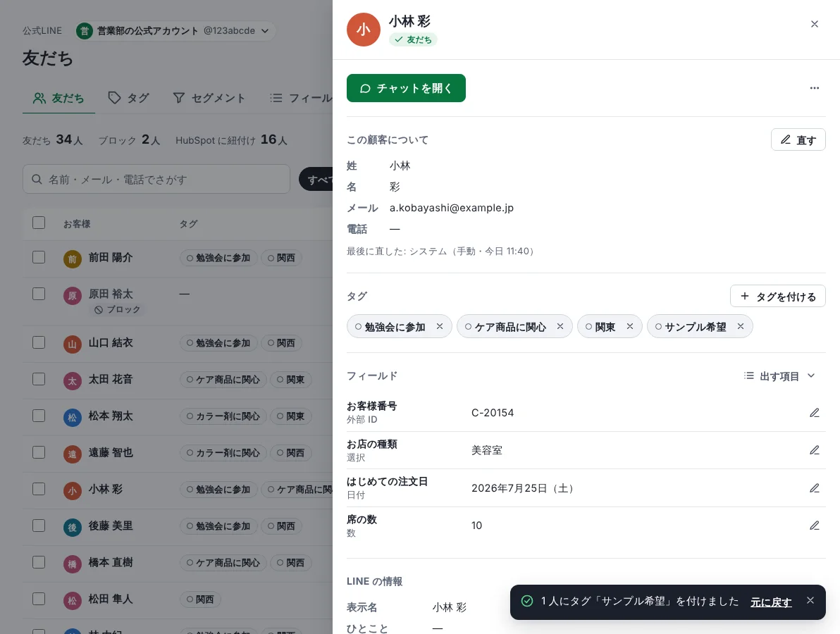
Task: Remove the 関東 tag in panel
Action: (630, 326)
